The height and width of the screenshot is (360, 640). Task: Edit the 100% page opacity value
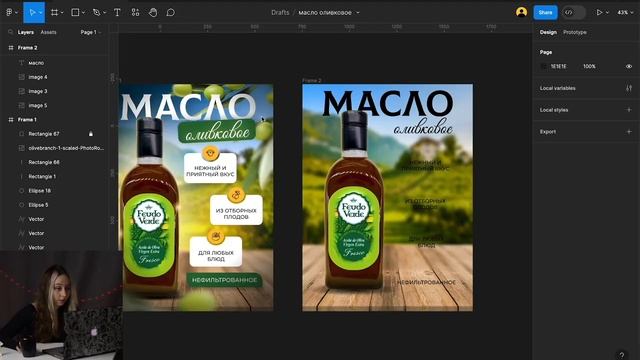589,66
